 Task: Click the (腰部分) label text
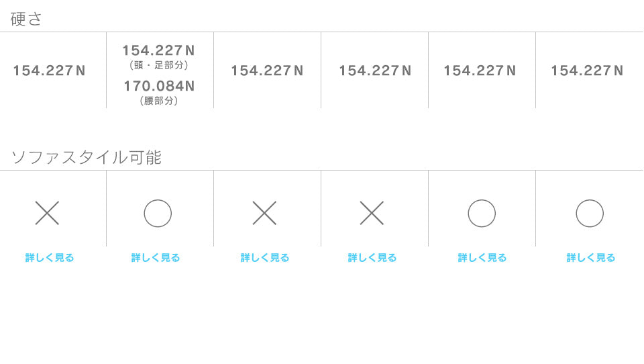click(x=159, y=101)
